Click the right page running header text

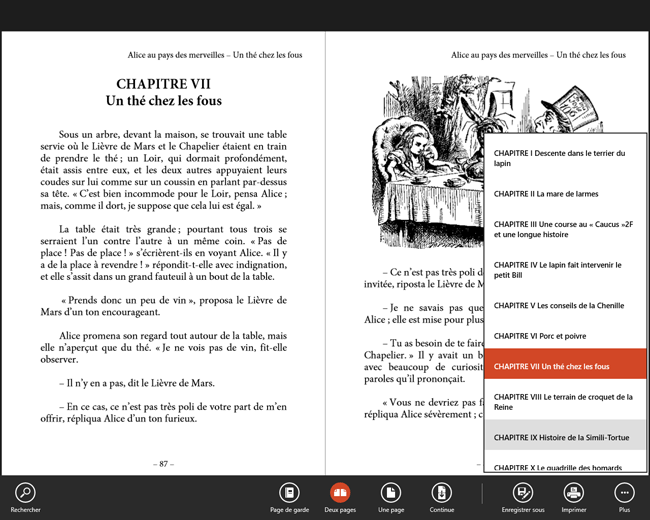coord(538,55)
